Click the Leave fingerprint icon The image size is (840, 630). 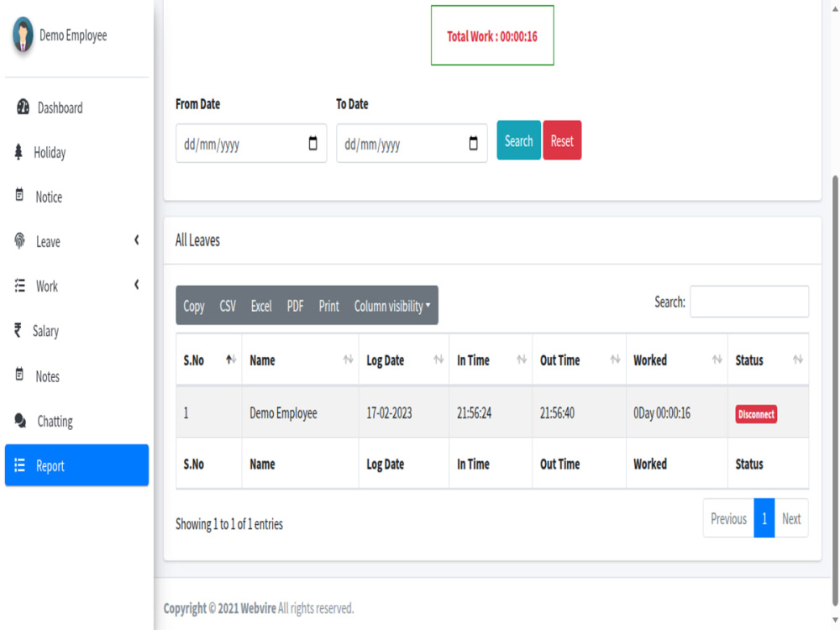(x=20, y=241)
